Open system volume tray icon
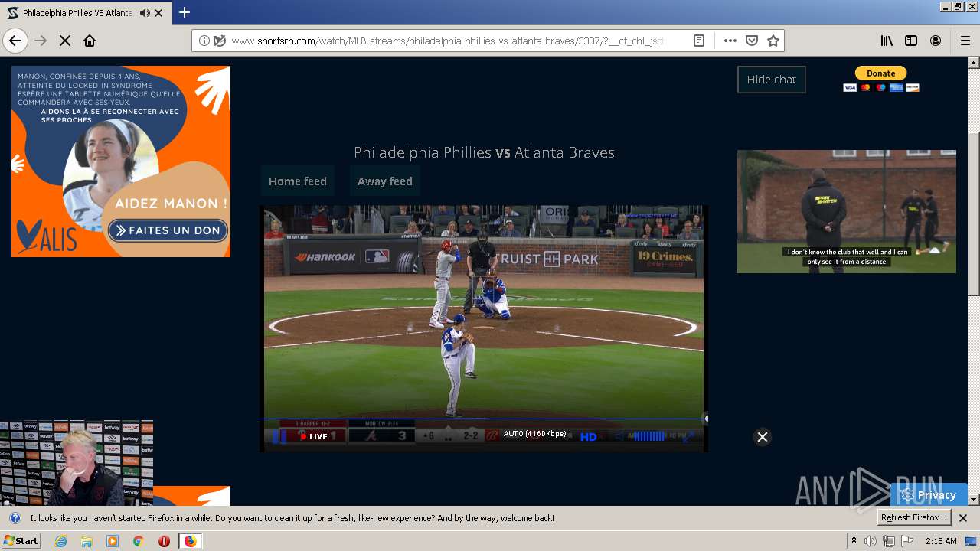 (x=871, y=541)
